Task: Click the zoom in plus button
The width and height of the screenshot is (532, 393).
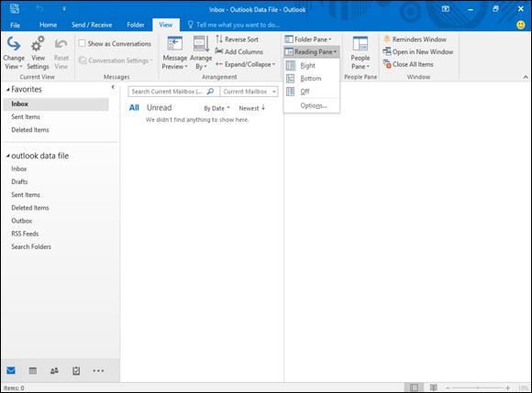Action: click(x=507, y=388)
